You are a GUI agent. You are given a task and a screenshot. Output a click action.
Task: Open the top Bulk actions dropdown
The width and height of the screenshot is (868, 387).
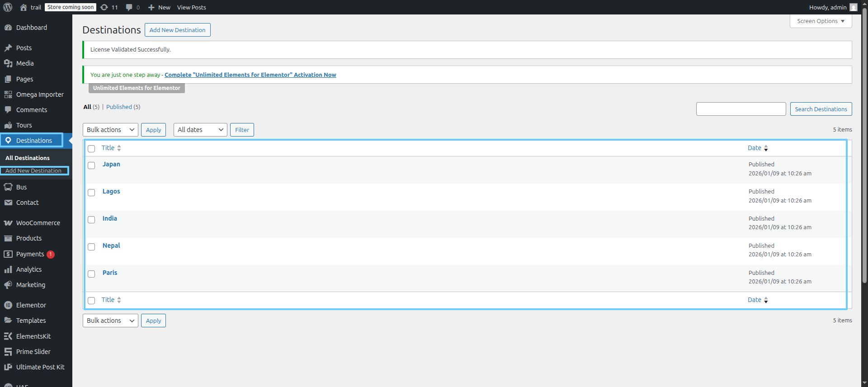tap(110, 130)
